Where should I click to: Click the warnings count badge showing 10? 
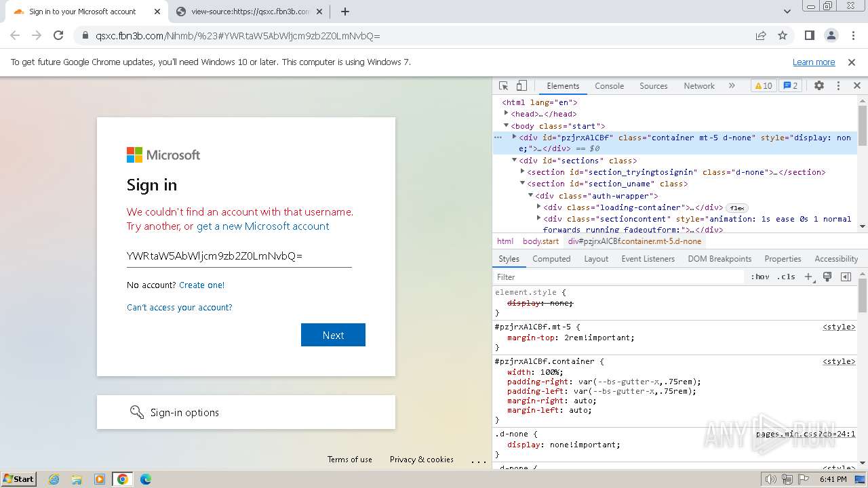pos(764,86)
